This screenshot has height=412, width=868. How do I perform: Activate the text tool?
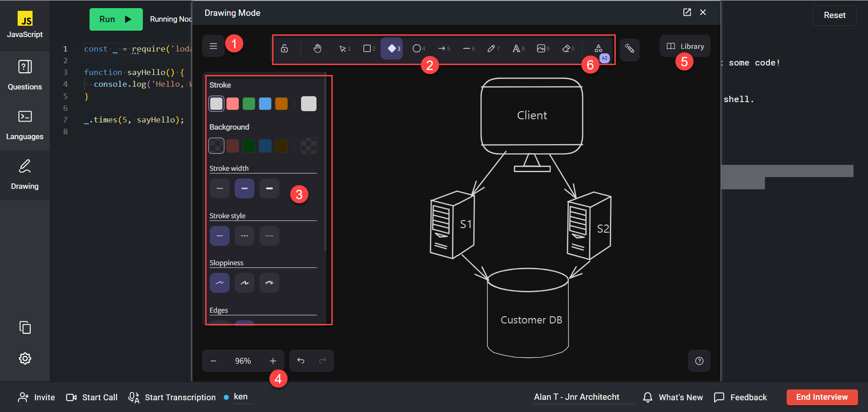[x=516, y=48]
